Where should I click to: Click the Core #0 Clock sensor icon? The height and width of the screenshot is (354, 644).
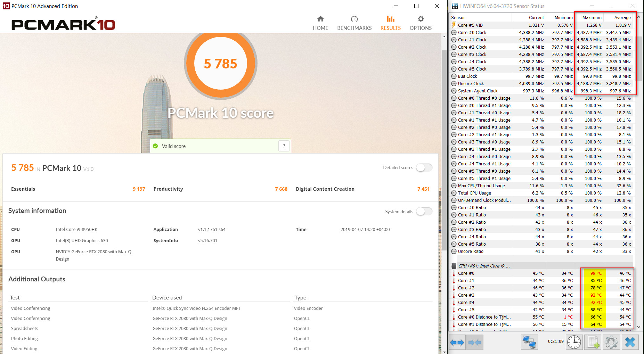454,32
